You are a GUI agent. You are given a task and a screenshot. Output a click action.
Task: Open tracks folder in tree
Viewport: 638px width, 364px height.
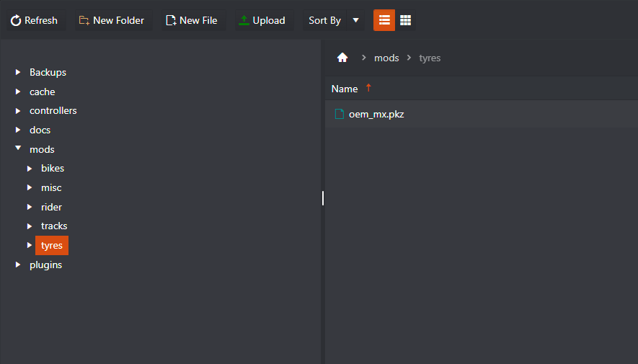(x=54, y=226)
